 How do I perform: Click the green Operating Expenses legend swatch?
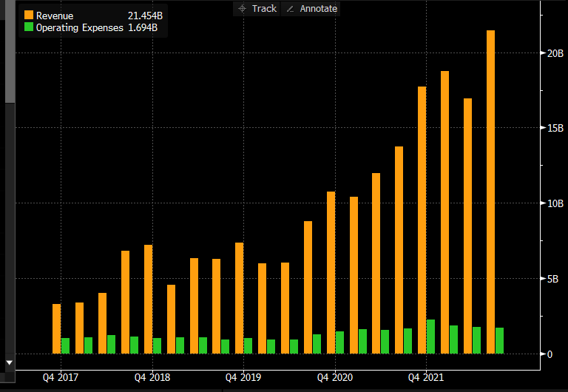29,27
